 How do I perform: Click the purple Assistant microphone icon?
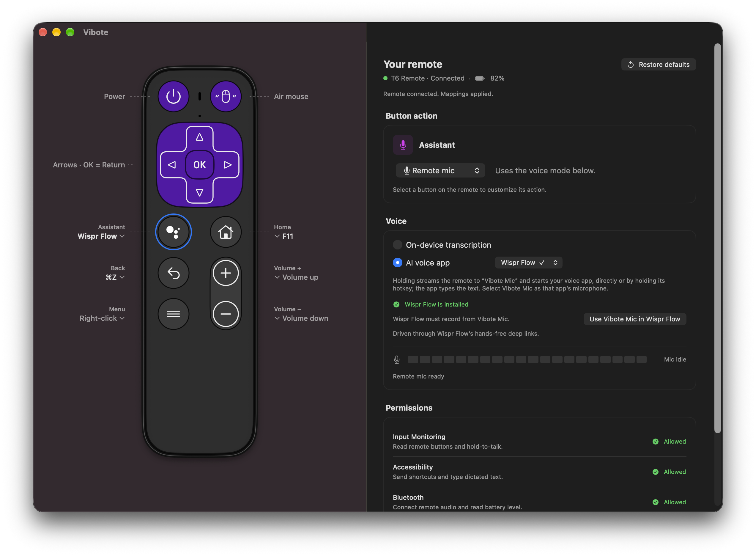point(403,145)
